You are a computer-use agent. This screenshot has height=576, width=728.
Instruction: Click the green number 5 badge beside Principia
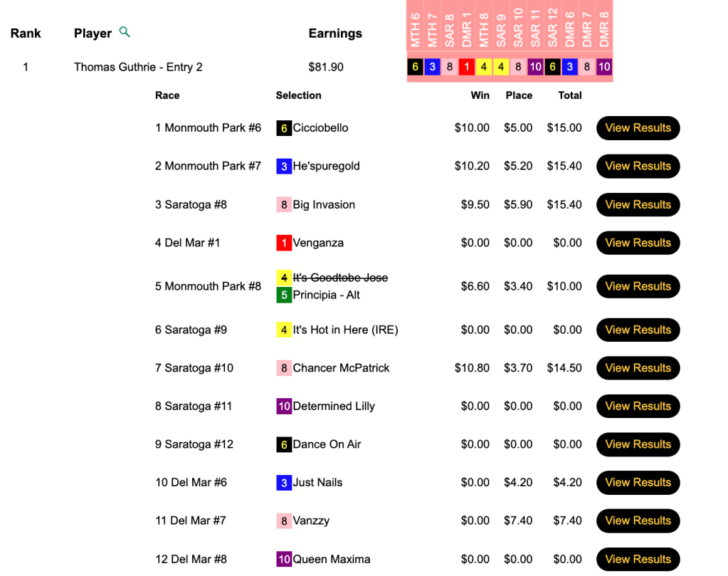pyautogui.click(x=284, y=295)
